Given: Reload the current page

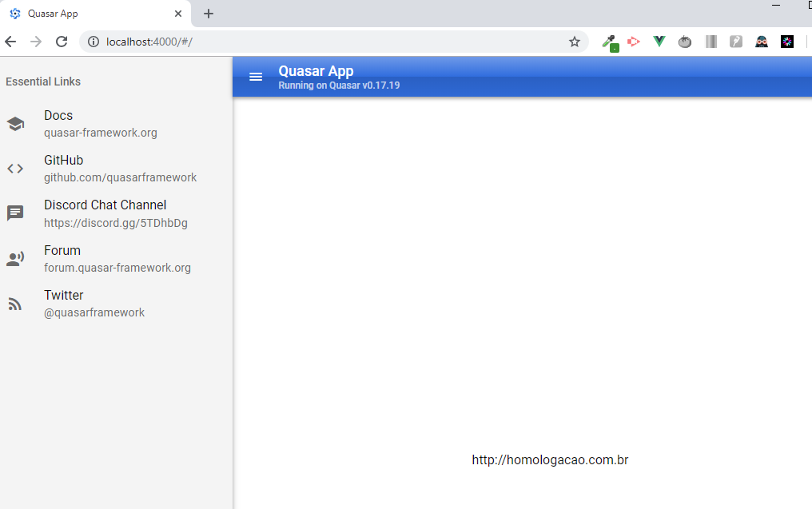Looking at the screenshot, I should click(x=62, y=42).
